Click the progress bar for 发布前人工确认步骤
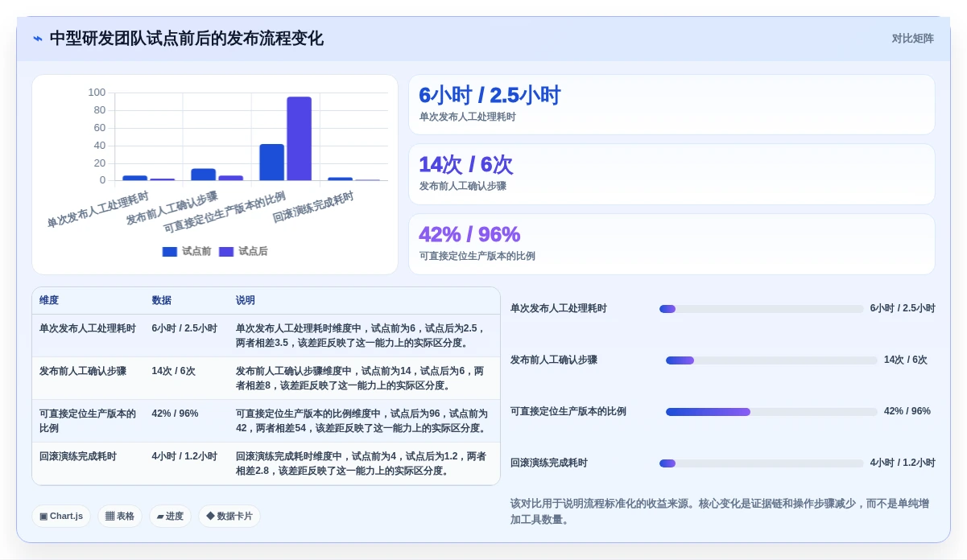Screen dimensions: 967x560 [x=771, y=360]
